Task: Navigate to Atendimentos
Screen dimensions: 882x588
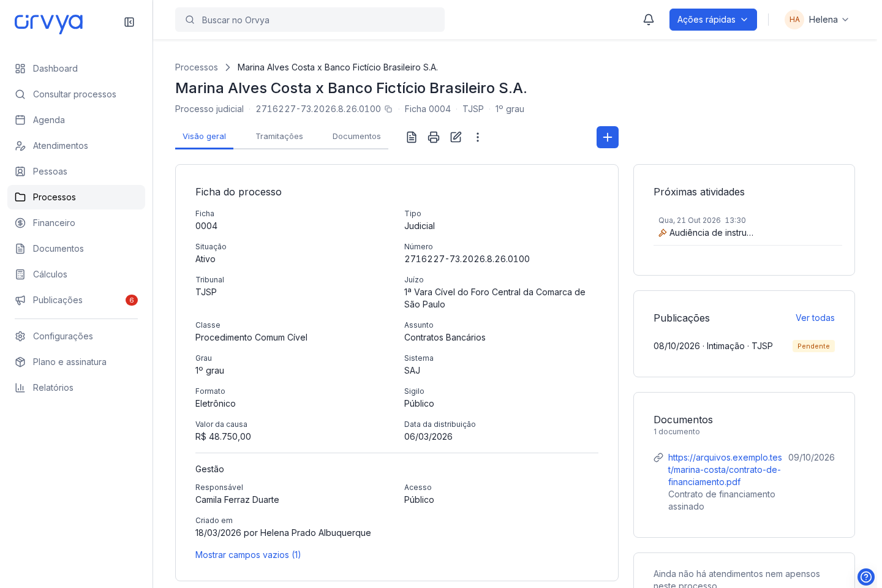Action: (76, 146)
